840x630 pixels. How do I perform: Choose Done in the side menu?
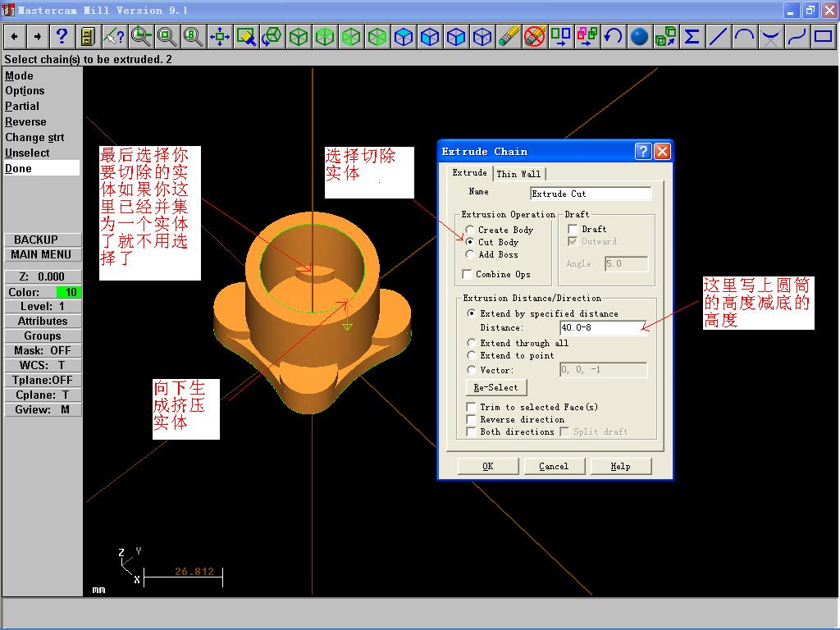[x=41, y=168]
